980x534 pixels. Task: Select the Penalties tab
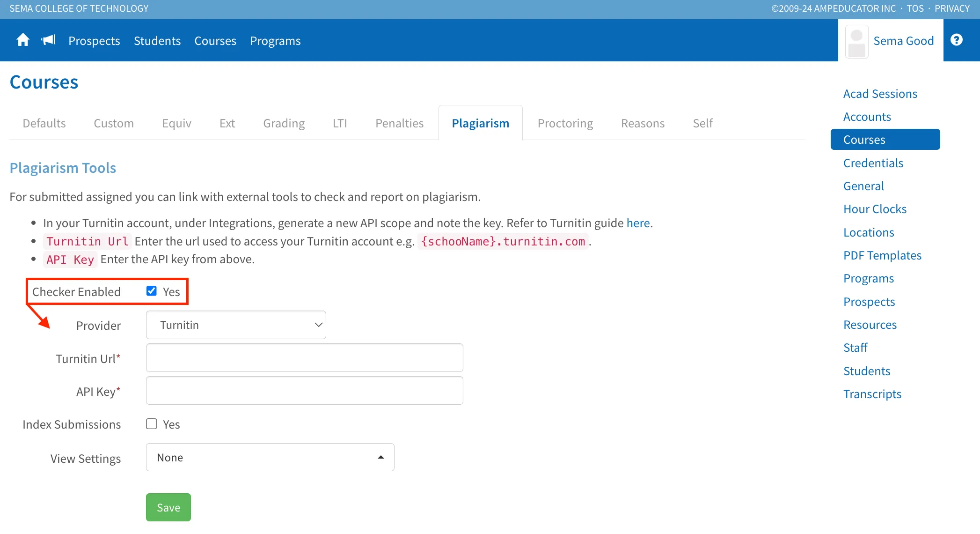pos(399,123)
